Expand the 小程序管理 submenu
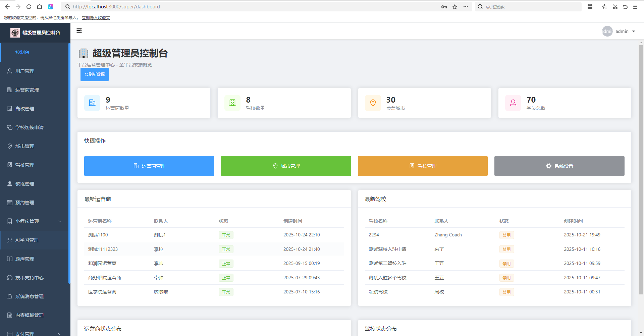The image size is (644, 336). [x=60, y=221]
